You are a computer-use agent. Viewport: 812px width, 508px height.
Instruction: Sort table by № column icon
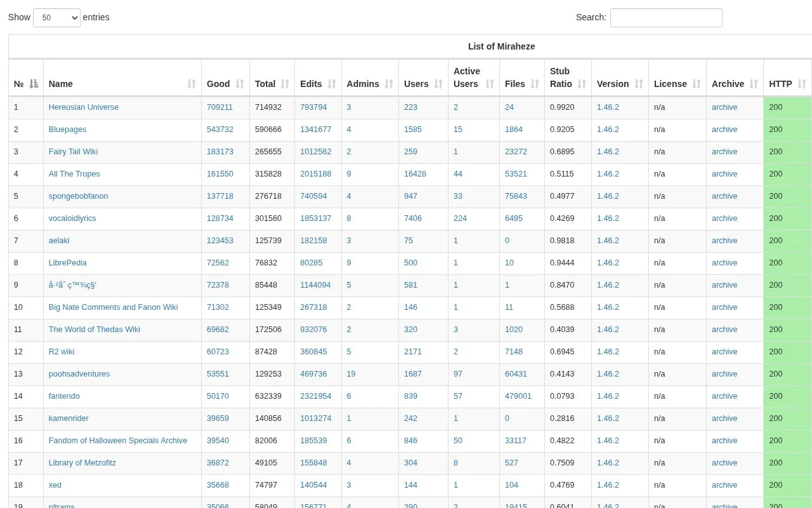tap(34, 84)
